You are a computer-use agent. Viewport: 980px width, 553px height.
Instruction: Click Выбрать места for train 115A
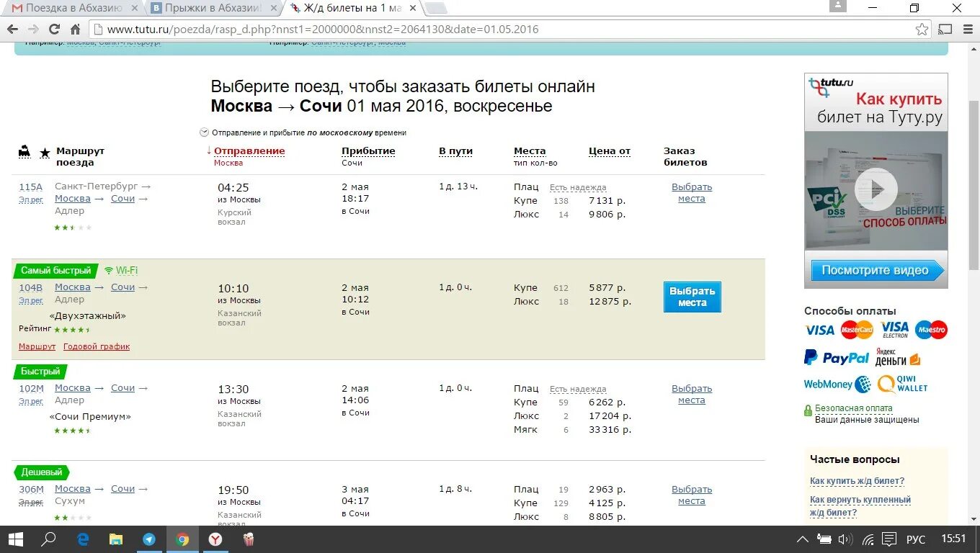pos(692,192)
